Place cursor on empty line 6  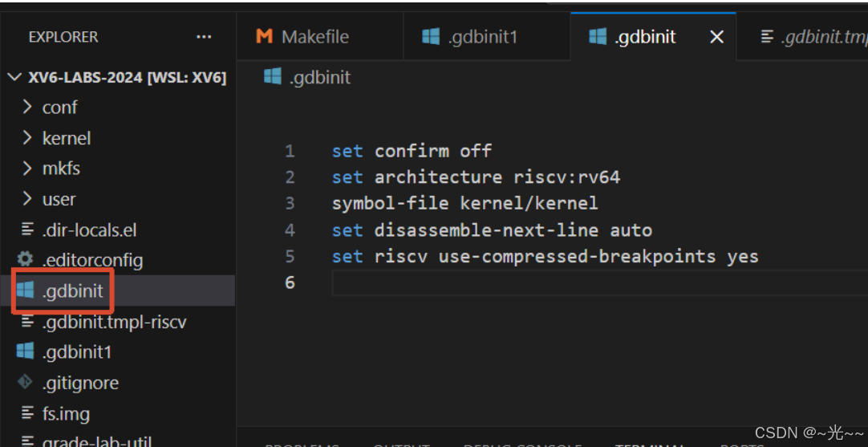pyautogui.click(x=599, y=283)
